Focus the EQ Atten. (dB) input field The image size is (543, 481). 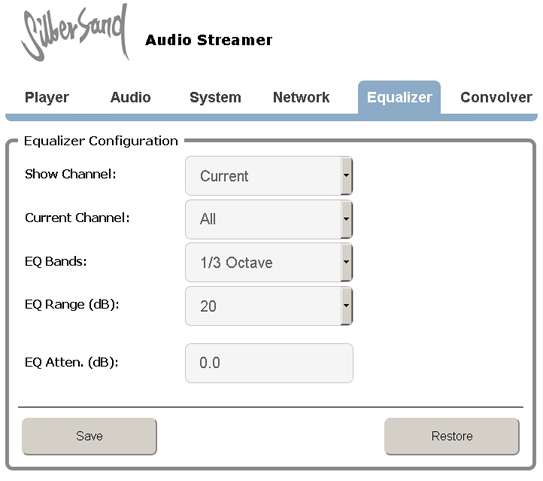click(269, 363)
